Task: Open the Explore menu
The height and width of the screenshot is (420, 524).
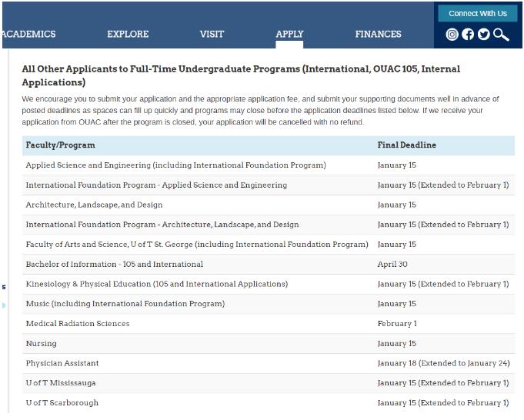Action: (x=128, y=35)
